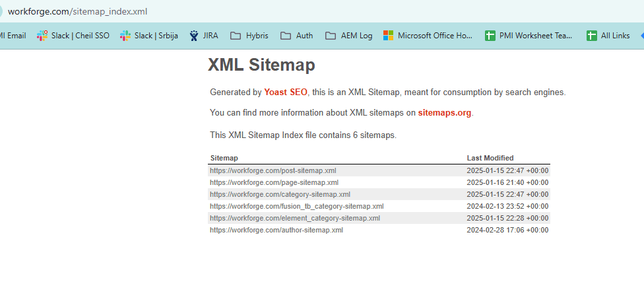Viewport: 644px width, 286px height.
Task: Click the 'Sitemap' column header
Action: (x=224, y=159)
